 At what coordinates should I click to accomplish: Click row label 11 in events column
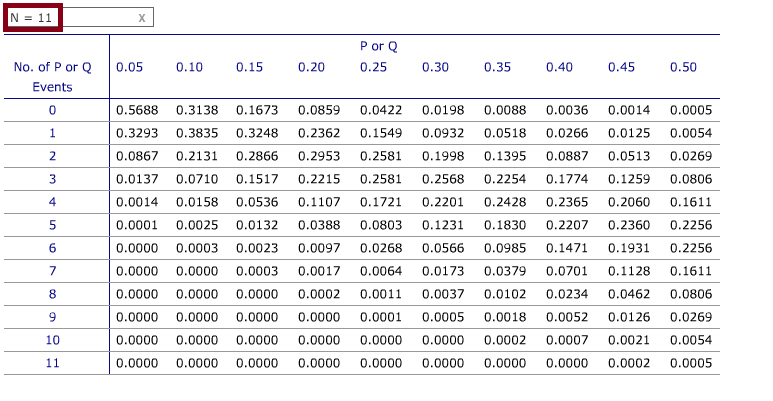click(52, 363)
